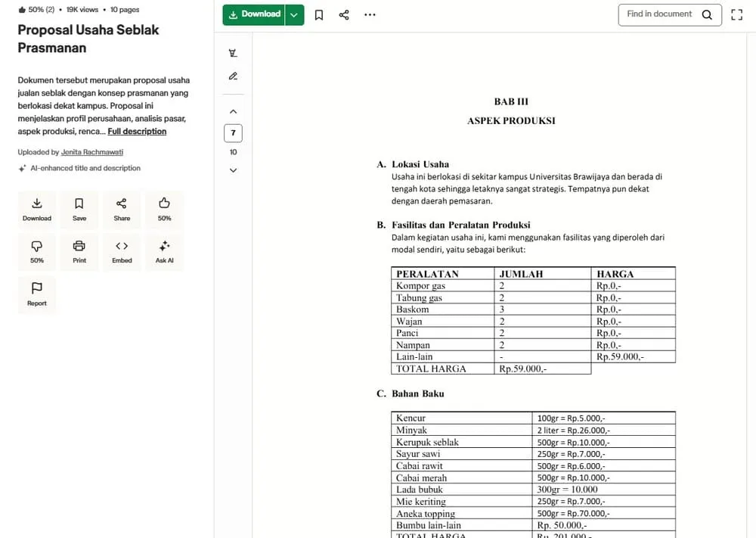Screen dimensions: 756x538
Task: Click the Report flag icon
Action: point(36,289)
